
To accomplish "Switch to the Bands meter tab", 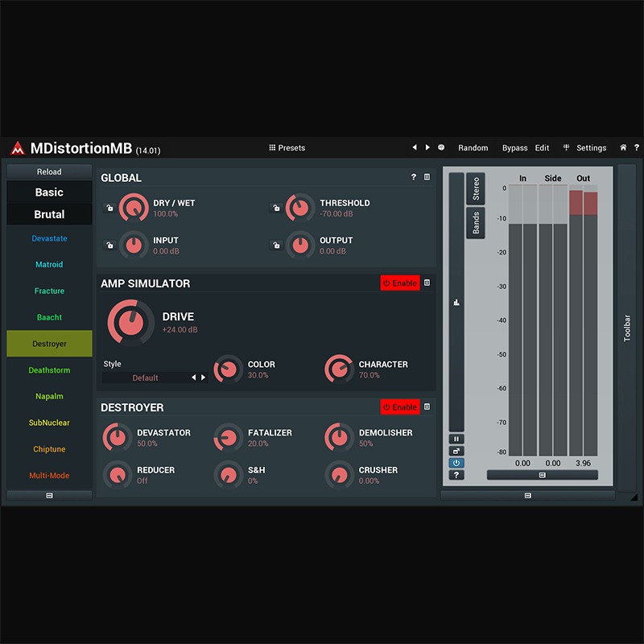I will point(476,223).
